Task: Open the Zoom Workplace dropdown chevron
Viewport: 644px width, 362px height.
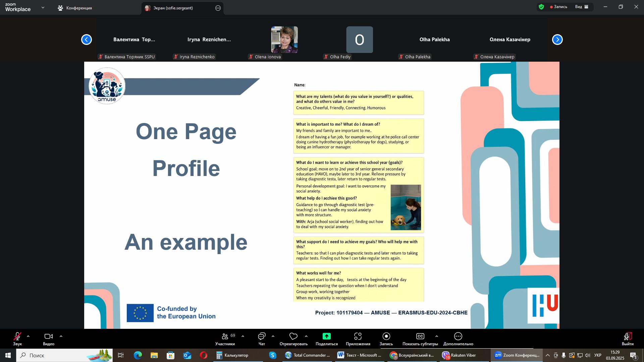Action: 43,7
